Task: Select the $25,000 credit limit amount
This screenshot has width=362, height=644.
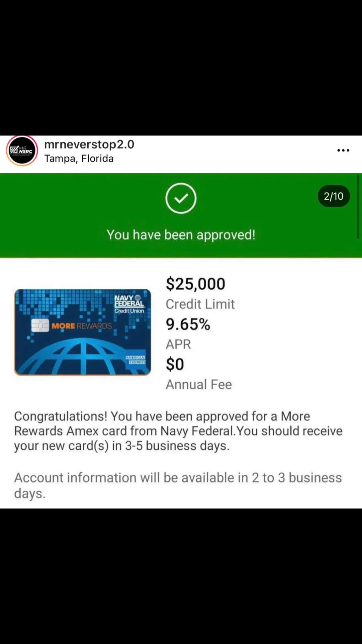Action: [x=195, y=284]
